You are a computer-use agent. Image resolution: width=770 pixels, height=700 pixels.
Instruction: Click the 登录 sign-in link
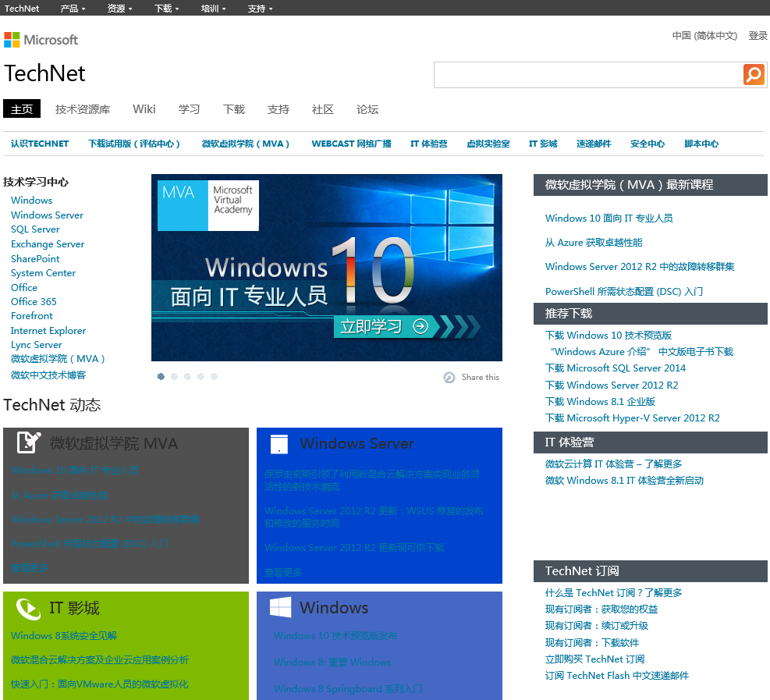758,35
